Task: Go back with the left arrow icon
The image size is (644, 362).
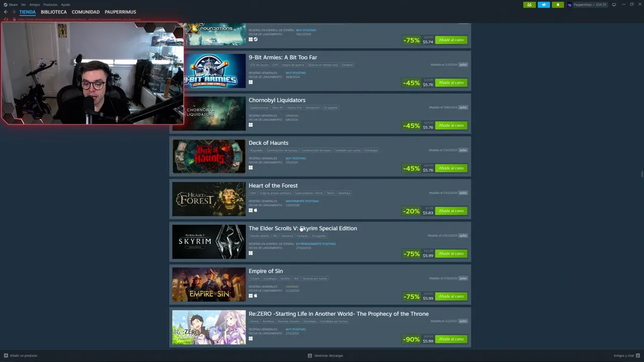Action: [6, 12]
